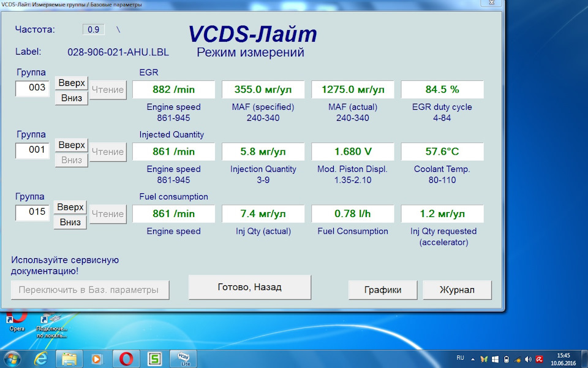Click Injection Quantity value 5.8 мг/ул

pos(263,151)
